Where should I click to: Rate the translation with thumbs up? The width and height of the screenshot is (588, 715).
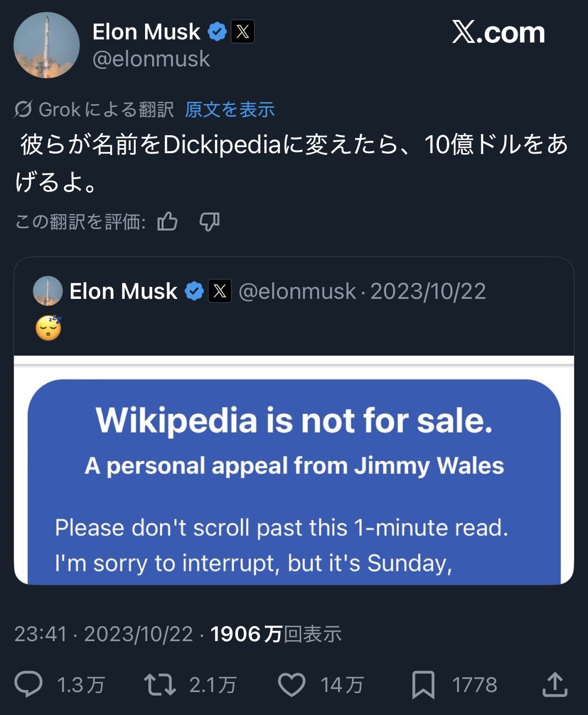pos(168,221)
